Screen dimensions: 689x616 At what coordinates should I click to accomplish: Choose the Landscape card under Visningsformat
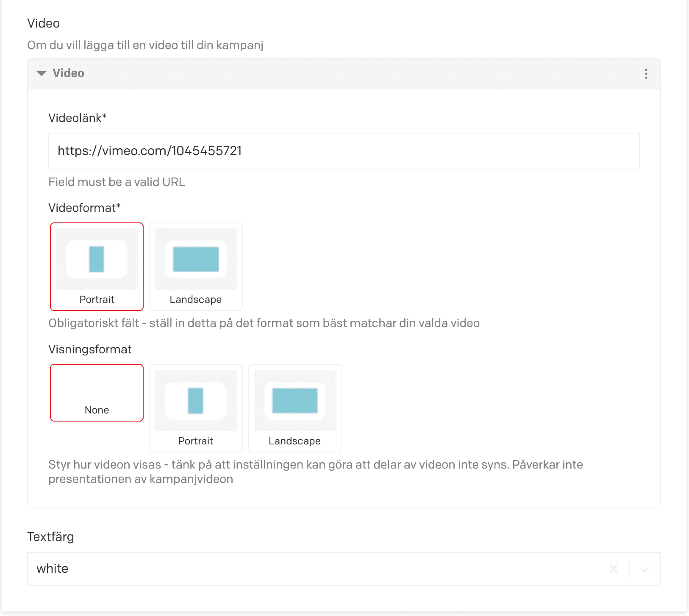tap(294, 408)
